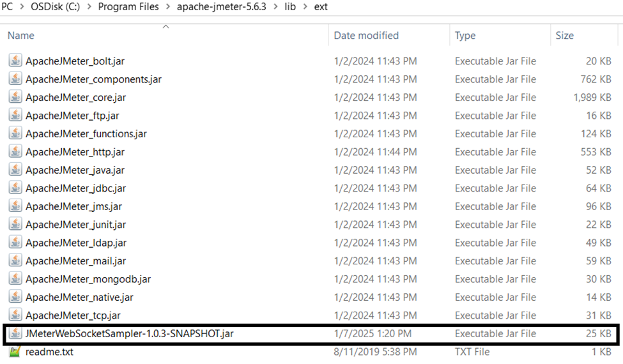The image size is (623, 364).
Task: Select the readme.txt file name
Action: coord(49,352)
